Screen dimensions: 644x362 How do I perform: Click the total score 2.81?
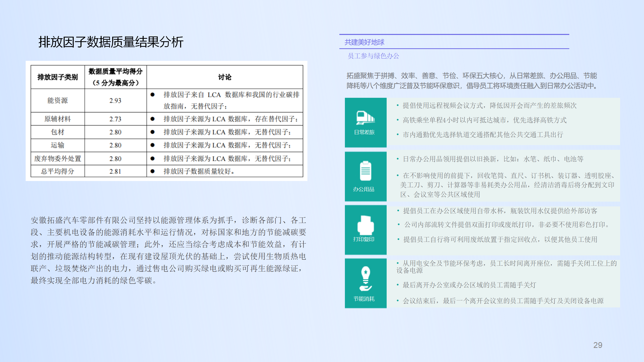point(115,171)
